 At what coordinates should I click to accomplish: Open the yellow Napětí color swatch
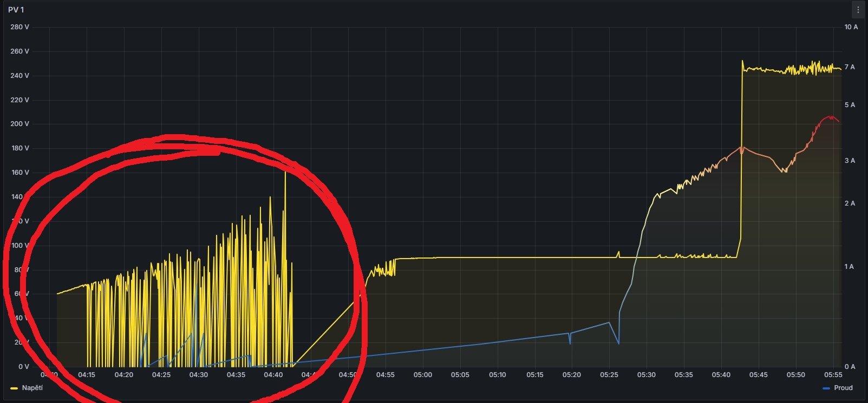14,388
